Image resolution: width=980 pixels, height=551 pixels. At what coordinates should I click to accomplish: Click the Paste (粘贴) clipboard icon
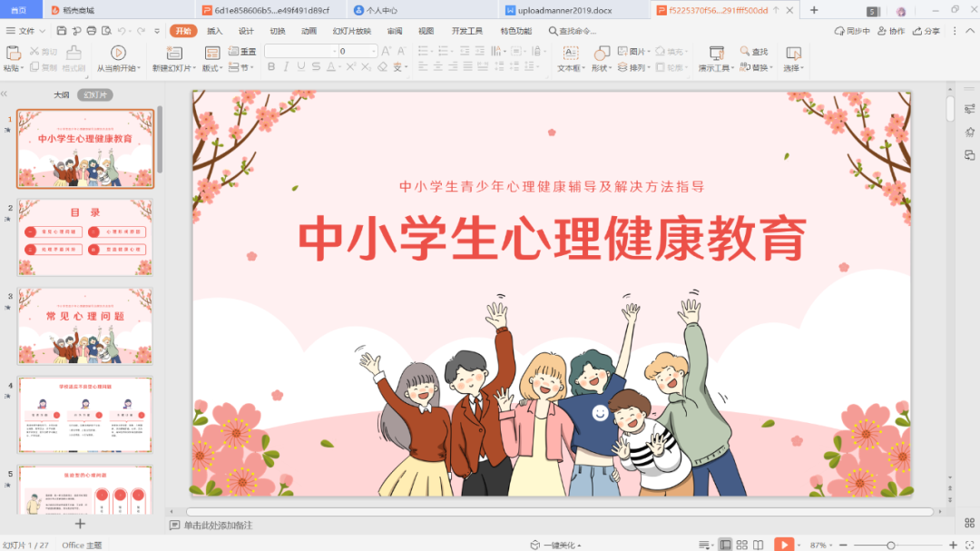point(13,53)
